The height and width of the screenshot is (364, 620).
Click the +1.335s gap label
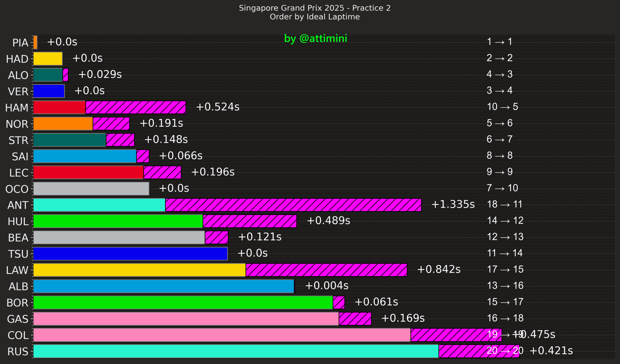453,204
